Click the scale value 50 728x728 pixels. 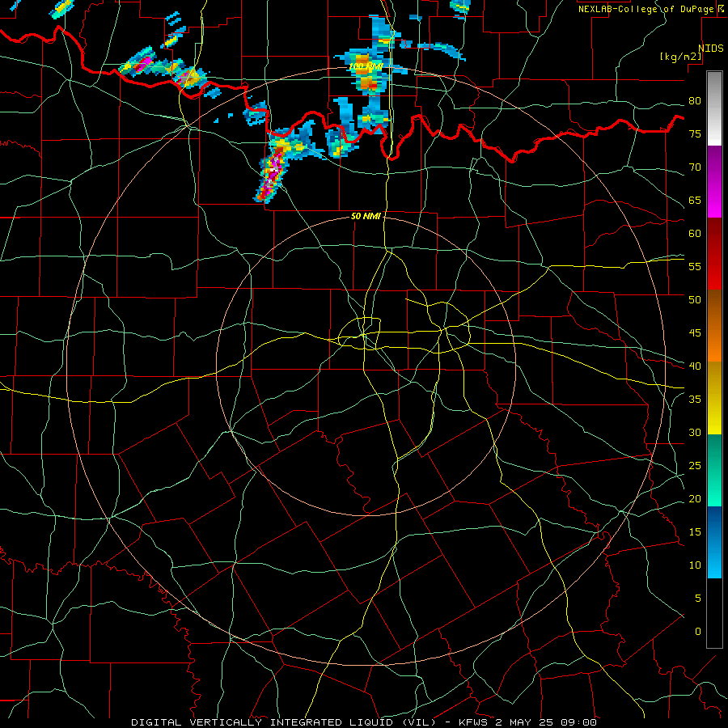(695, 299)
